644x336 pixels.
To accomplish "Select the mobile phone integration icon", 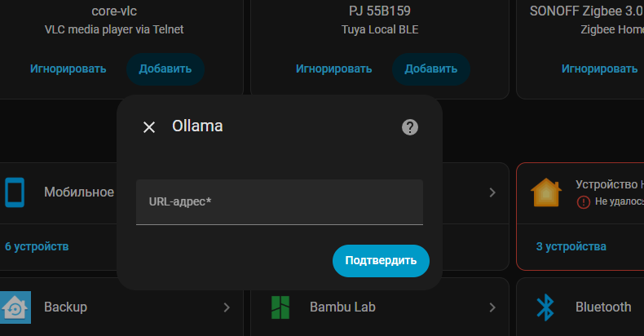I will (x=15, y=192).
